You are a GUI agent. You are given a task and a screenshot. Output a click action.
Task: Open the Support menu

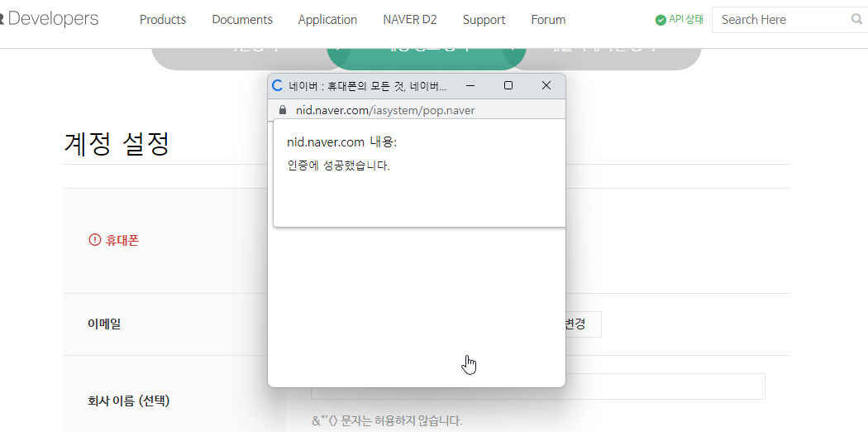coord(484,20)
